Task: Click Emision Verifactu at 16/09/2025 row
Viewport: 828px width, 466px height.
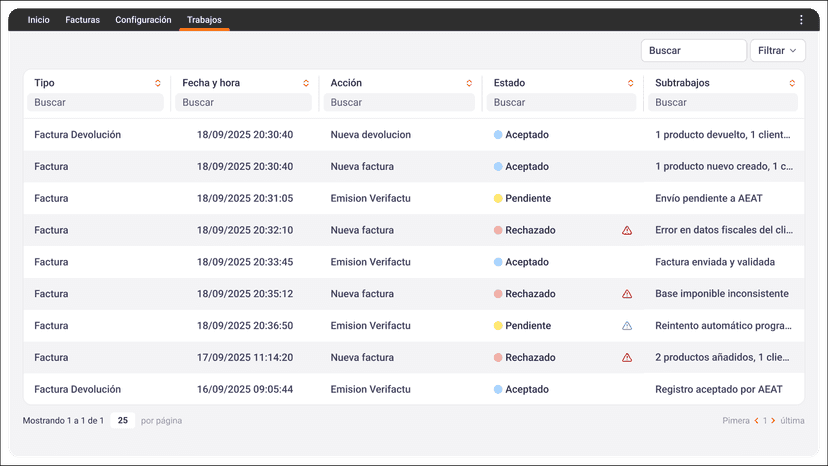Action: click(371, 389)
